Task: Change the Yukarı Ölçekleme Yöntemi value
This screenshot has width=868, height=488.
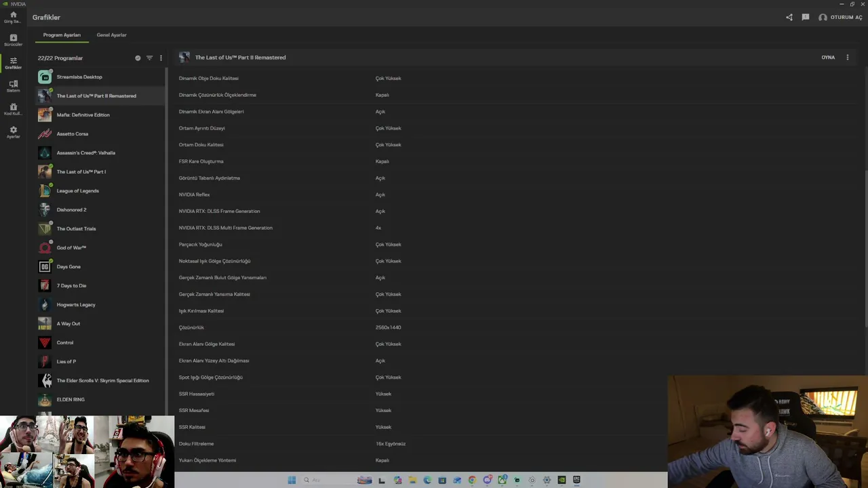Action: [x=382, y=460]
